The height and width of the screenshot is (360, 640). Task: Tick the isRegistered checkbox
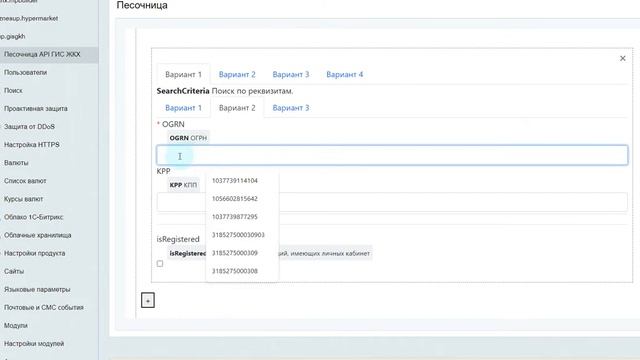tap(160, 264)
